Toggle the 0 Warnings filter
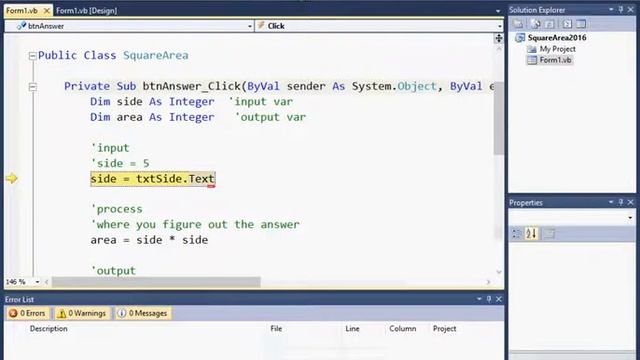Screen dimensions: 640x360 (x=82, y=313)
